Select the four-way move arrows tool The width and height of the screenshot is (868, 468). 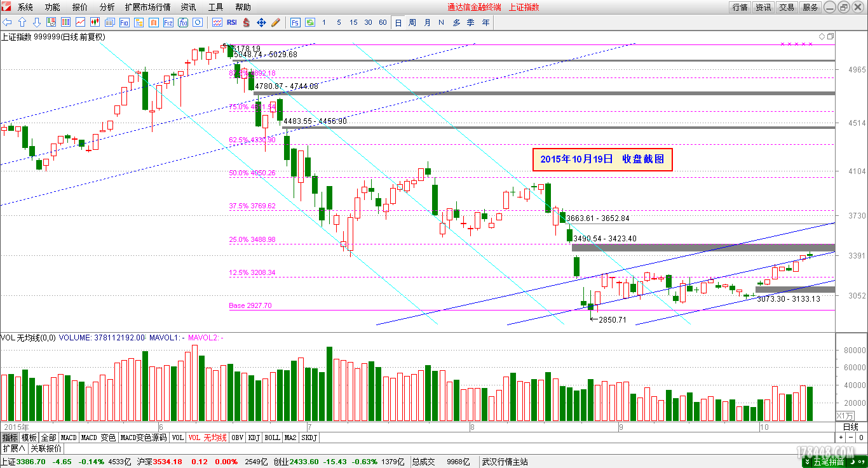tap(261, 22)
